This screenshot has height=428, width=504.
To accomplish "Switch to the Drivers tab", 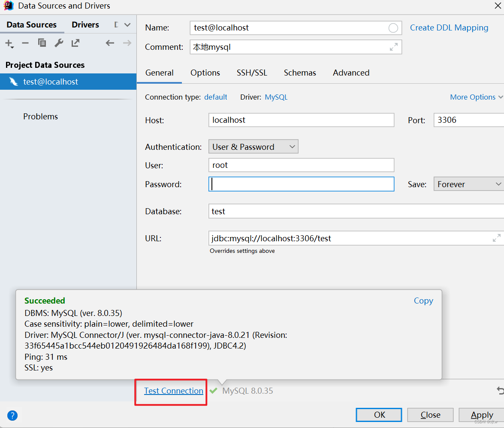I will (x=85, y=24).
